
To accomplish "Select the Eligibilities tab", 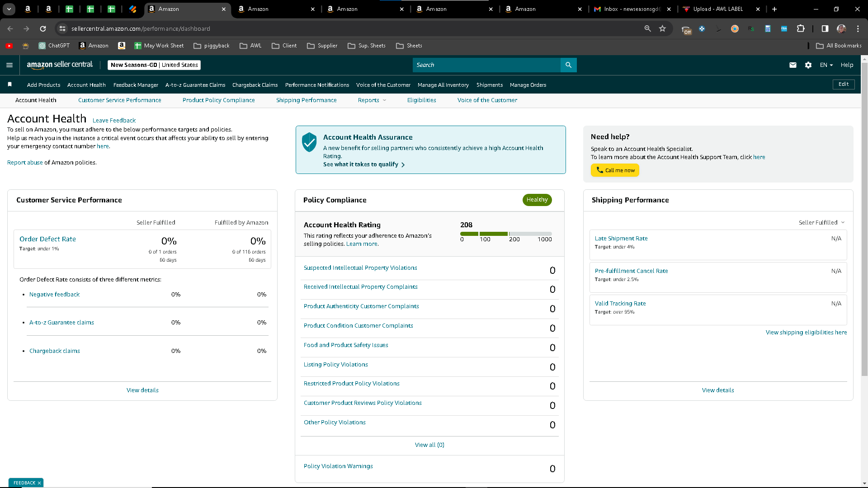I will (421, 100).
